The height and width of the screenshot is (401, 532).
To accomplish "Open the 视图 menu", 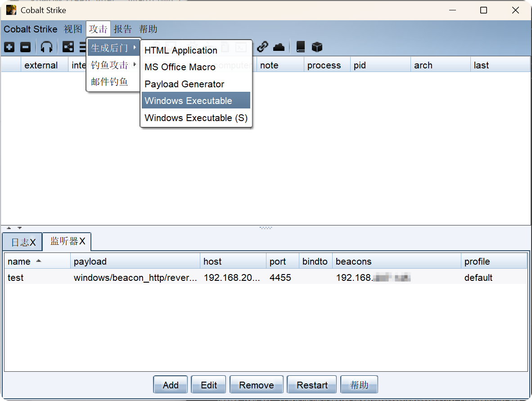I will pyautogui.click(x=73, y=29).
